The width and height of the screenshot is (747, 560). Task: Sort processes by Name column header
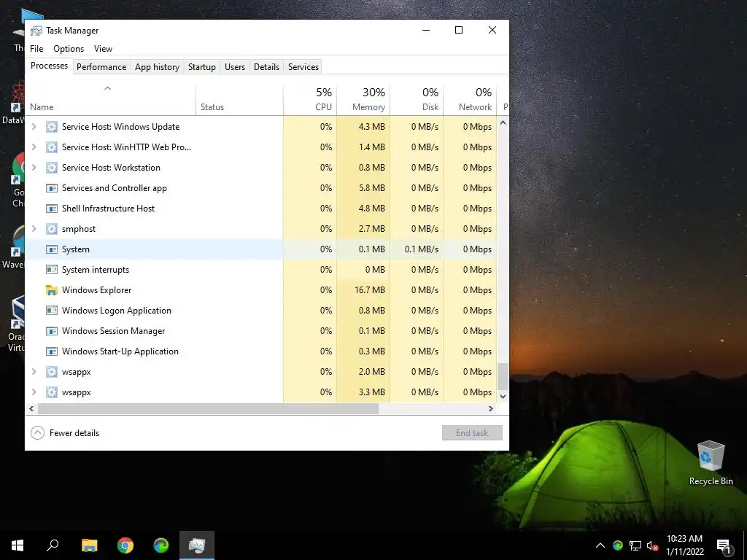coord(111,101)
